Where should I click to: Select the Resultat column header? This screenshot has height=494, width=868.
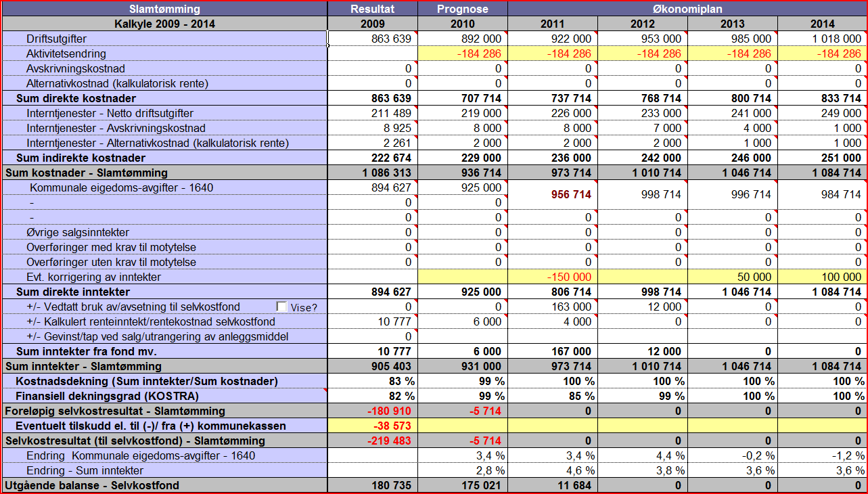pos(373,9)
